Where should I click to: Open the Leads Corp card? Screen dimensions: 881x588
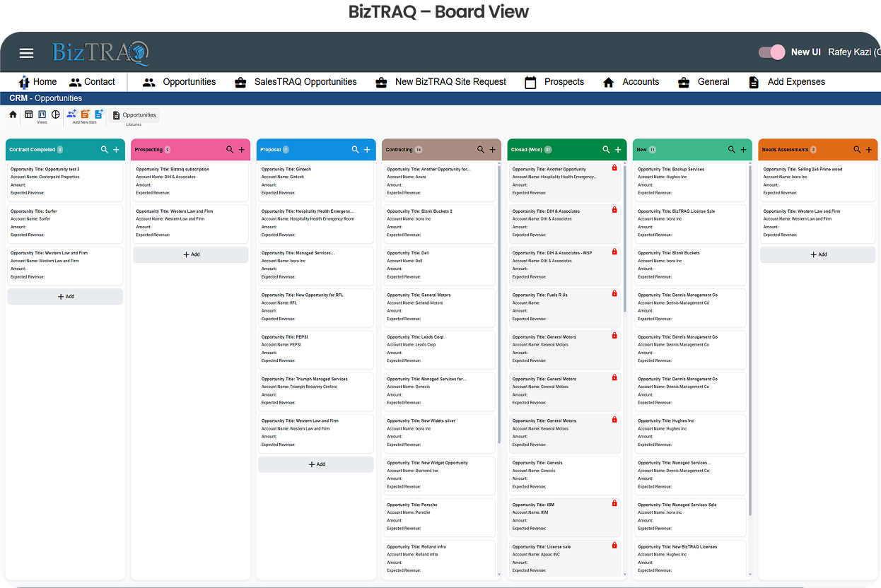point(440,349)
